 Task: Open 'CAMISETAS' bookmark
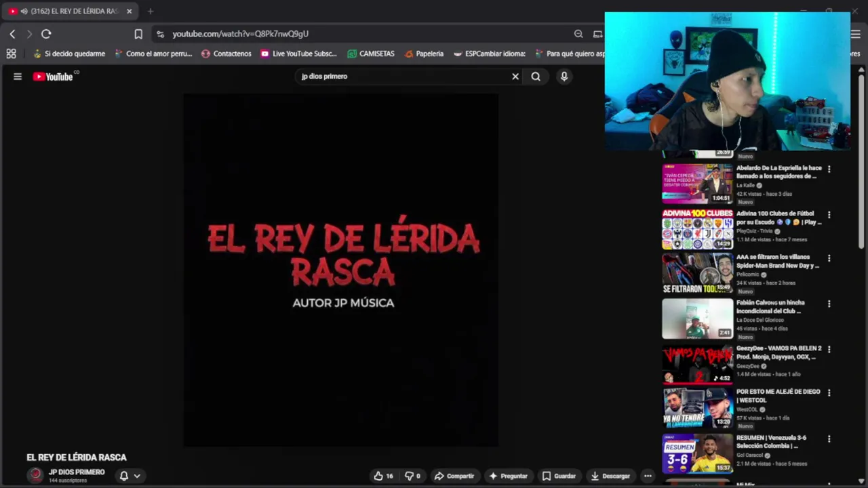[x=371, y=54]
